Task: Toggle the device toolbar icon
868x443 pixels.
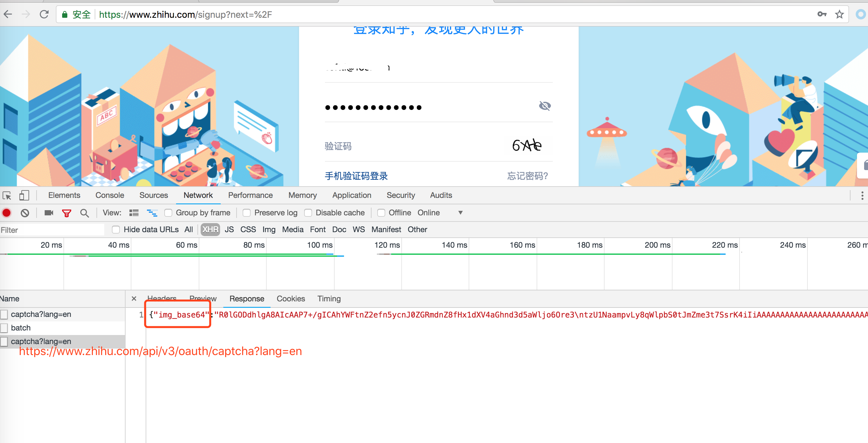Action: [x=24, y=195]
